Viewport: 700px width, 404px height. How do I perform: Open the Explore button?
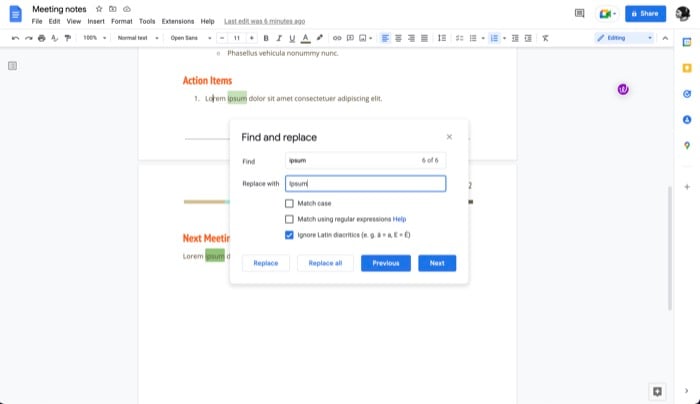click(x=657, y=392)
